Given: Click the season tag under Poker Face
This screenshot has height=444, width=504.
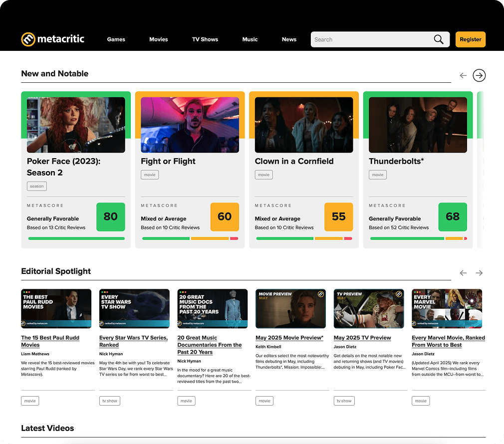Looking at the screenshot, I should [36, 186].
